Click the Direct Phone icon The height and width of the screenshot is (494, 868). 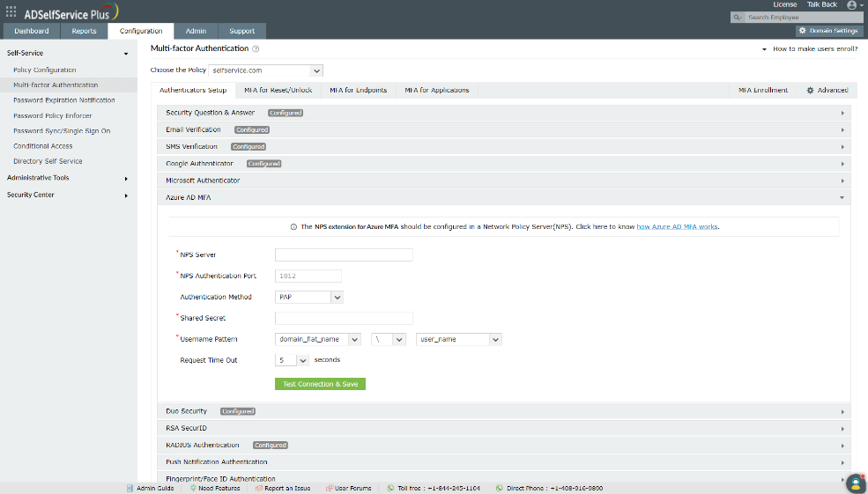[500, 488]
